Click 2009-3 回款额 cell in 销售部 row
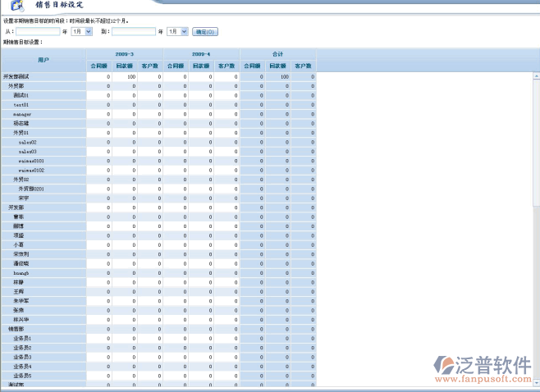The height and width of the screenshot is (392, 540). coord(125,329)
